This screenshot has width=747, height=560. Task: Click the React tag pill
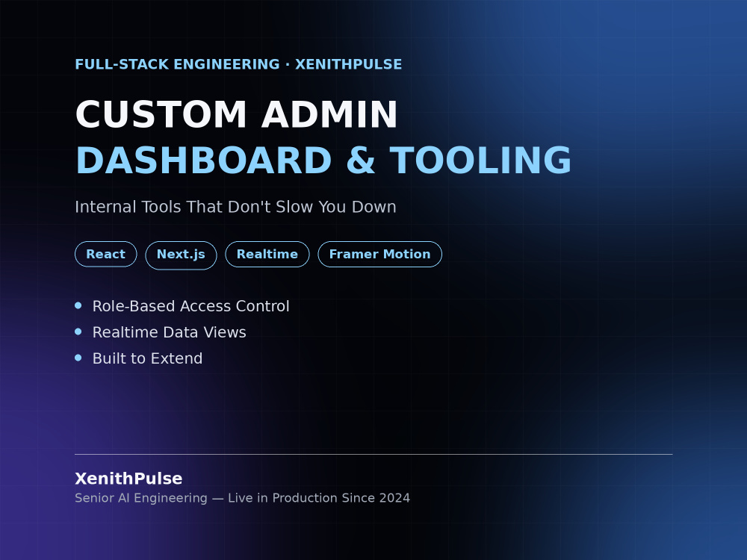(106, 255)
